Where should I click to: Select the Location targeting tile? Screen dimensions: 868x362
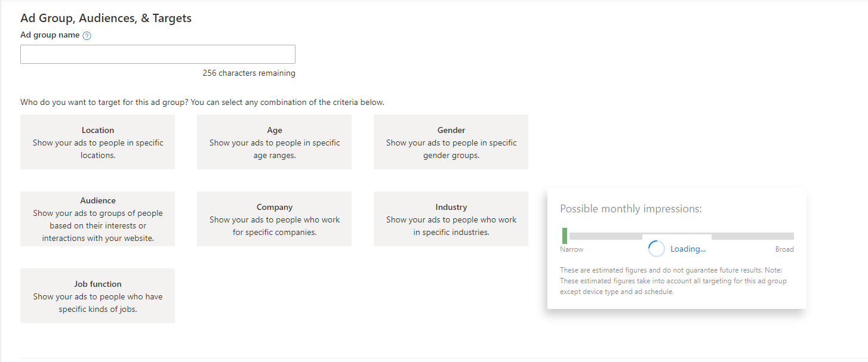click(97, 142)
